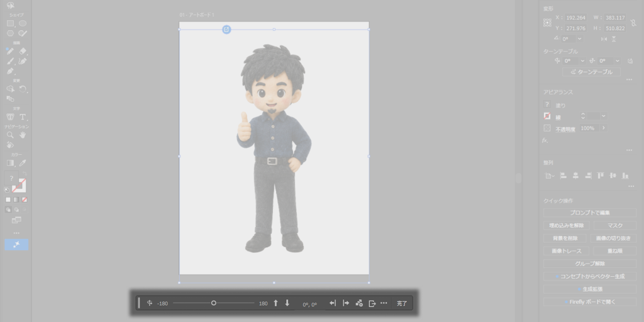Viewport: 644px width, 322px height.
Task: Click プロンプトで編集 quick action
Action: click(590, 213)
